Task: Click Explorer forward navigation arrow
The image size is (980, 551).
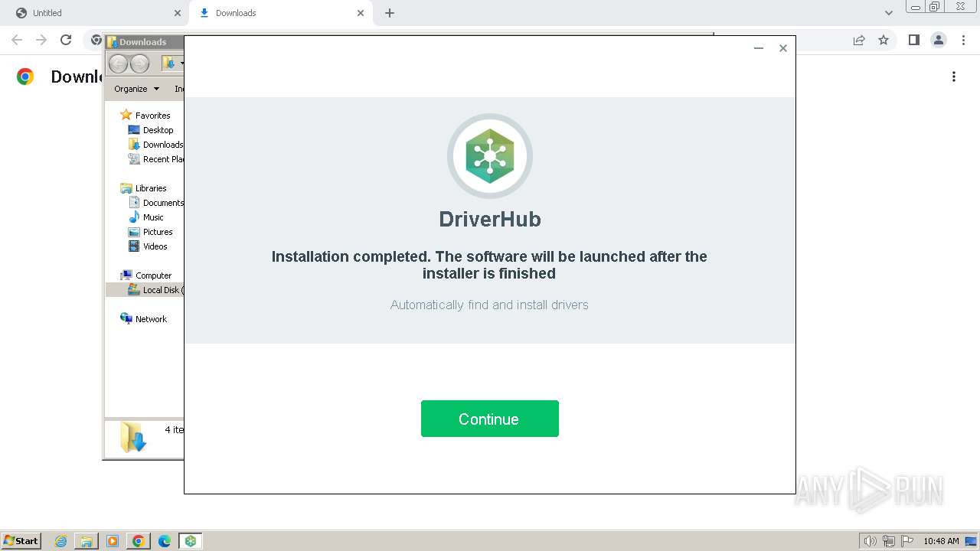Action: tap(139, 64)
